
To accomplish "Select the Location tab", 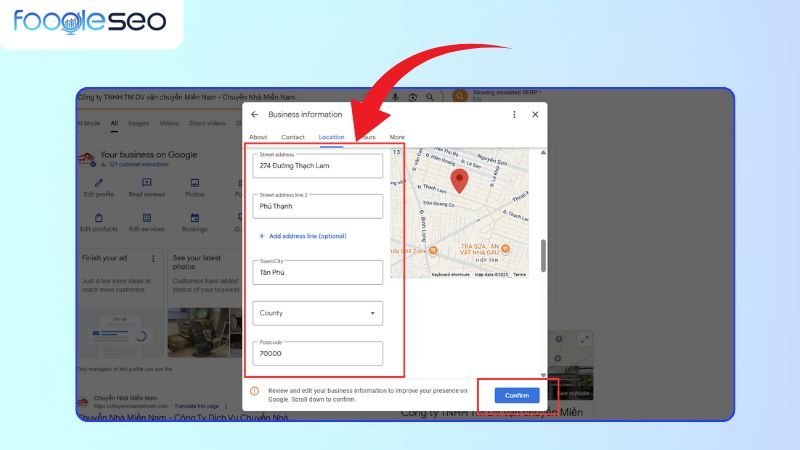I will pyautogui.click(x=331, y=137).
